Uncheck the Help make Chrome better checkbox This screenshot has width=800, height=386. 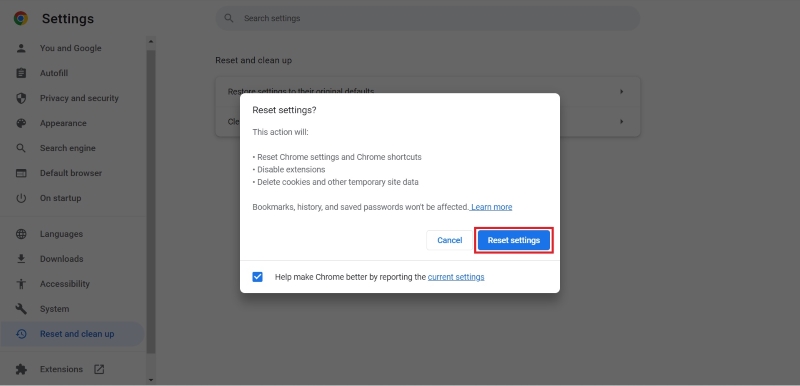click(x=258, y=277)
